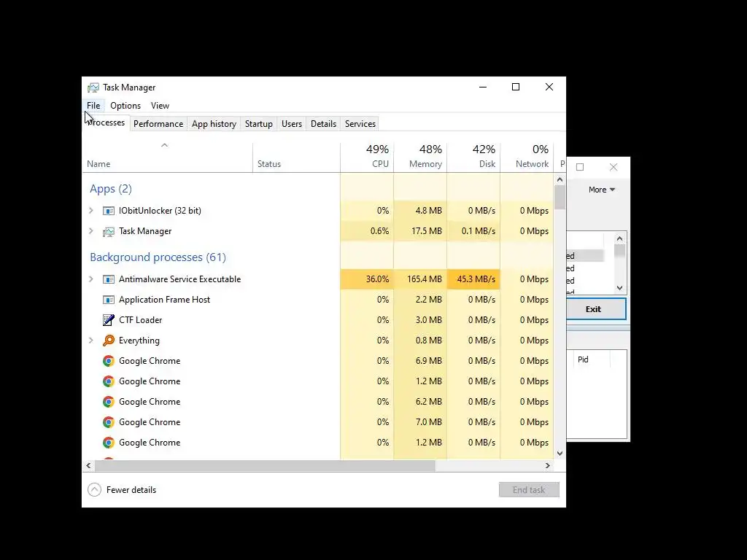Click the Everything magnifier icon

point(109,341)
